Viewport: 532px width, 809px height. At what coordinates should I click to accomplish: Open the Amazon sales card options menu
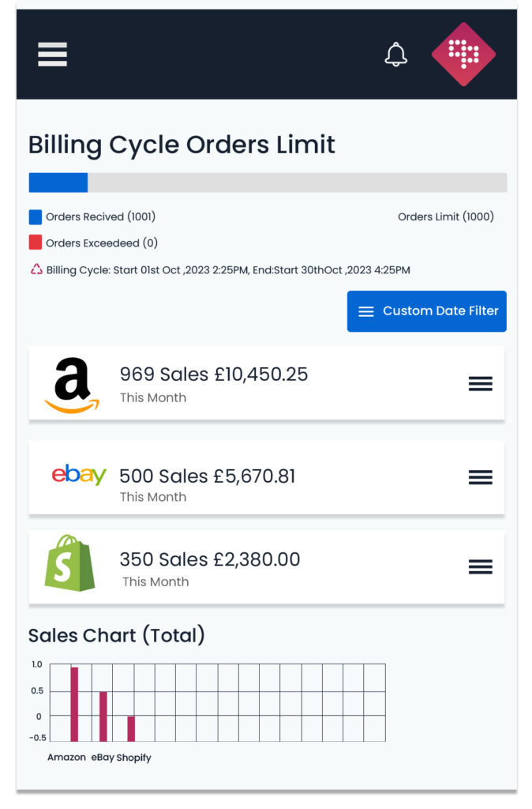pos(480,383)
